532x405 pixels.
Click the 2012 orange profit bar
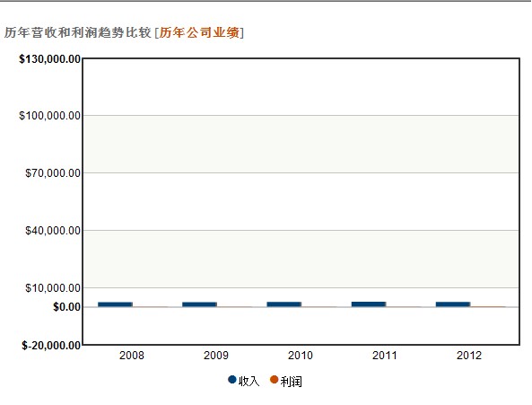click(487, 306)
